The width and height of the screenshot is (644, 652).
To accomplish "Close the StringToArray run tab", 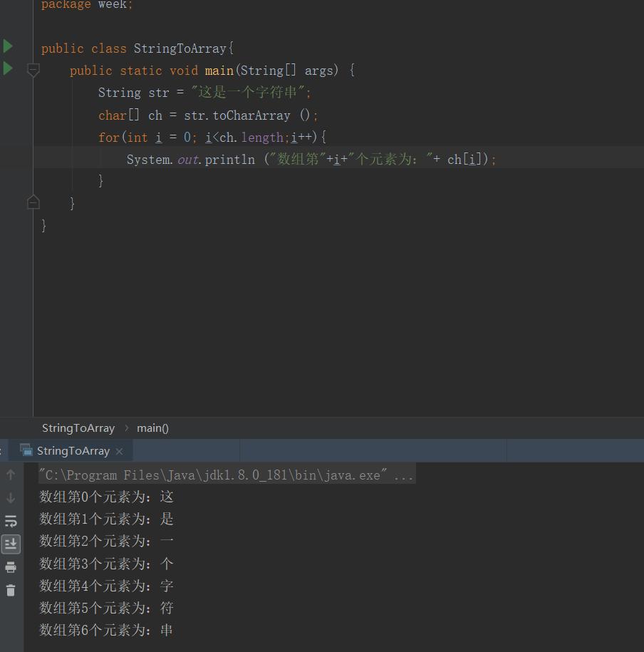I will pos(119,451).
